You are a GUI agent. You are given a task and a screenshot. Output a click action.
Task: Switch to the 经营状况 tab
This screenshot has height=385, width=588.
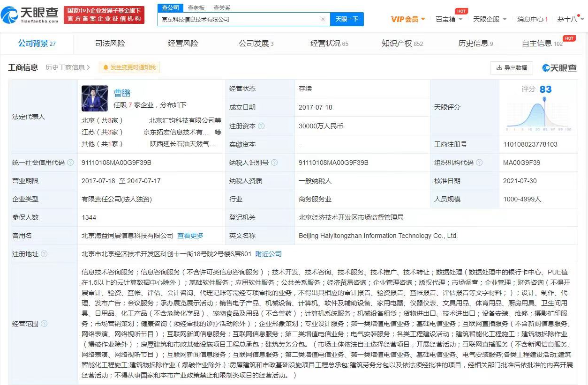tap(329, 44)
